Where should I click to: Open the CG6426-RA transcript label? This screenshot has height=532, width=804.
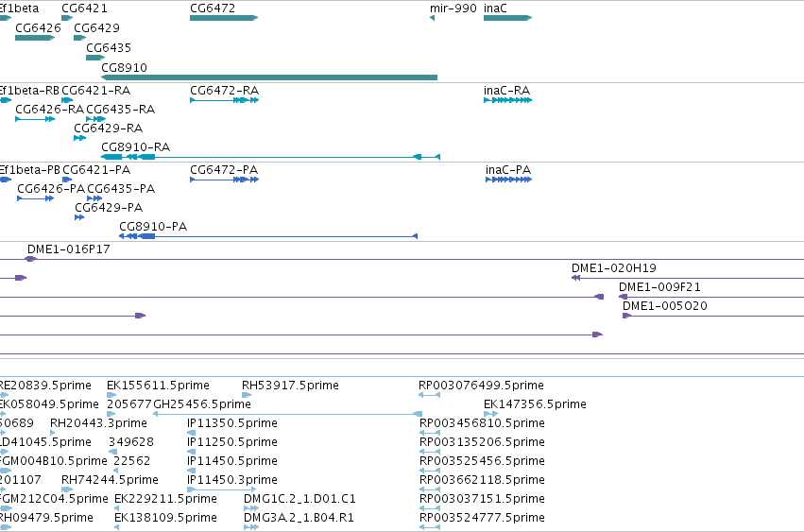49,110
